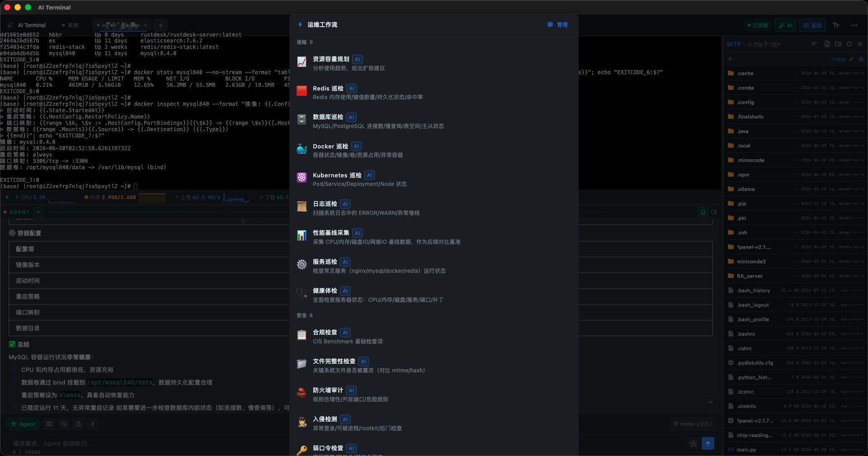Click the 已连接 status badge

coord(757,25)
